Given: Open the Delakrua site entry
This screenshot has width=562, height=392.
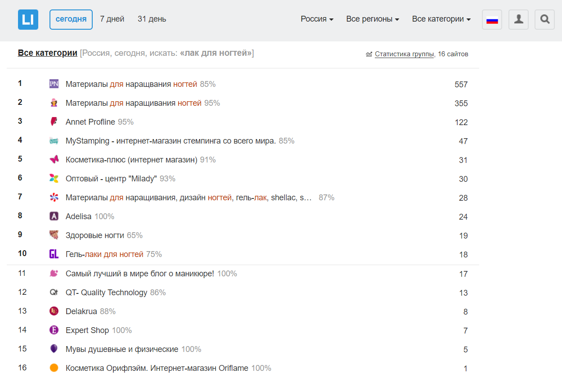Looking at the screenshot, I should coord(81,311).
